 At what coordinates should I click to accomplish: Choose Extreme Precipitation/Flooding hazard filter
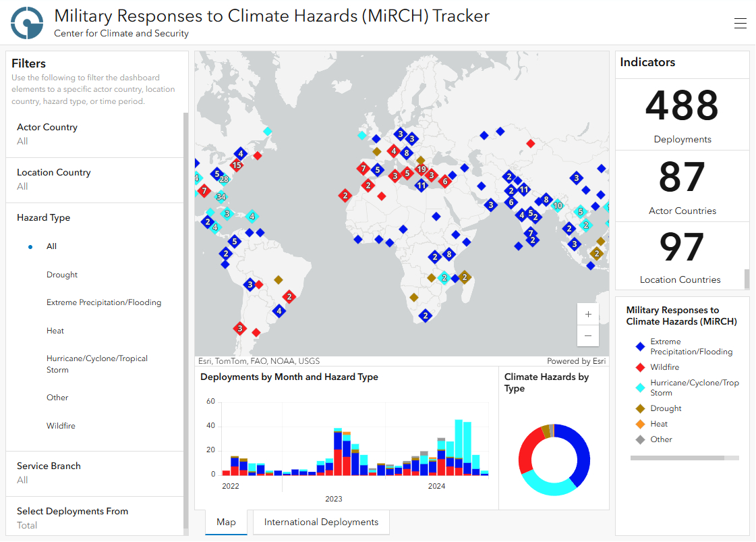(x=104, y=302)
